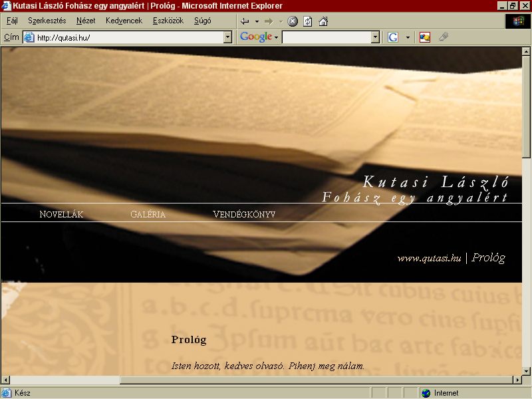Expand the address bar URL dropdown
The width and height of the screenshot is (532, 399).
pos(227,37)
